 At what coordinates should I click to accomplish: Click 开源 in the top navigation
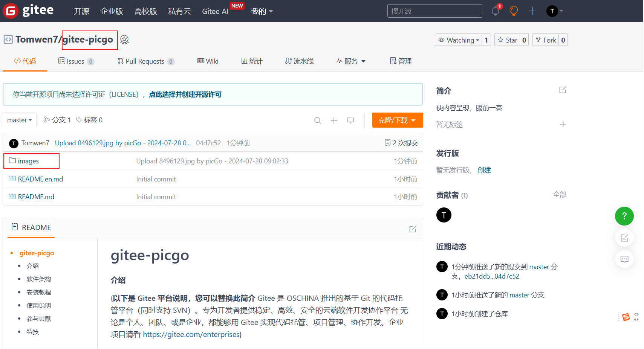click(81, 11)
